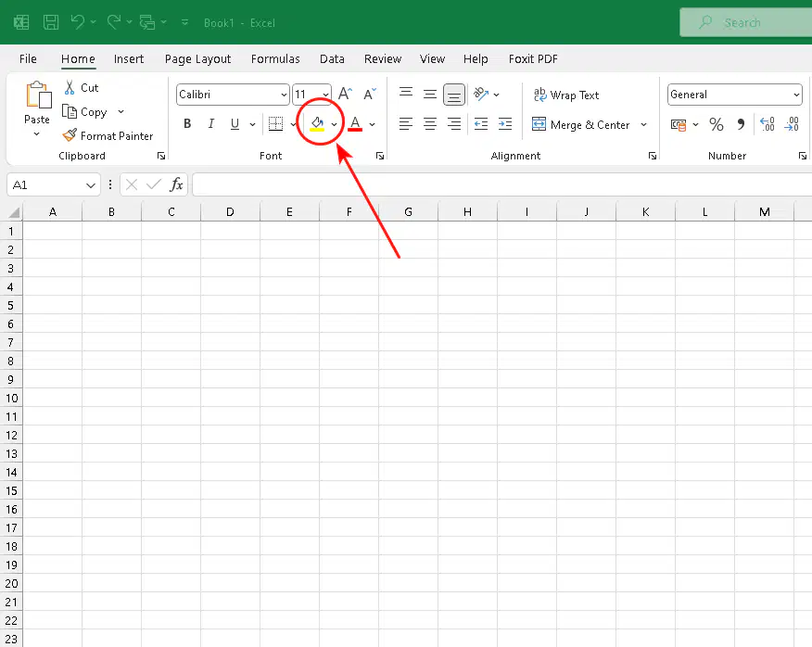Image resolution: width=812 pixels, height=647 pixels.
Task: Click the Redo icon
Action: pos(114,21)
